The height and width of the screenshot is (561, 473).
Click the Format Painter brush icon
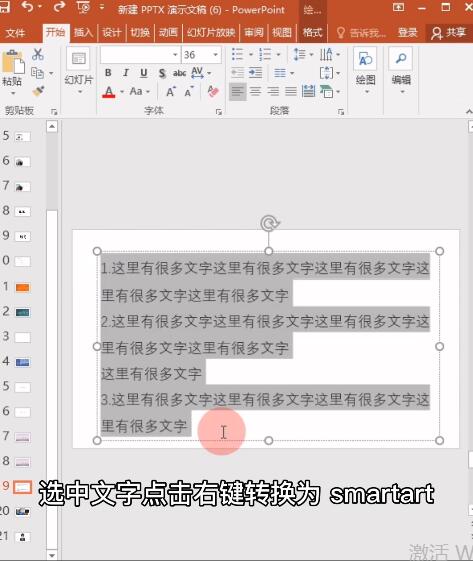pos(38,92)
